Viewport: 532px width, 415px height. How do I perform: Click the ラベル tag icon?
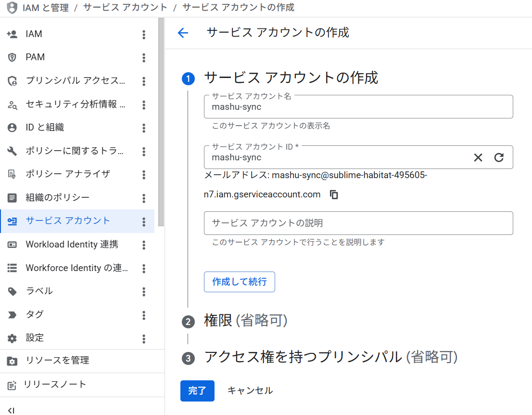coord(12,291)
